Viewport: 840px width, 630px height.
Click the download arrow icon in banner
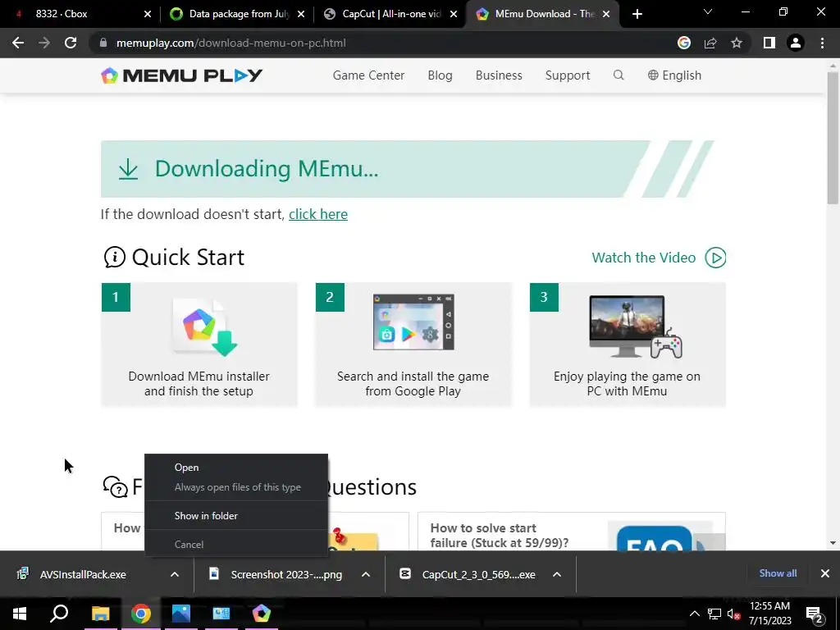128,169
